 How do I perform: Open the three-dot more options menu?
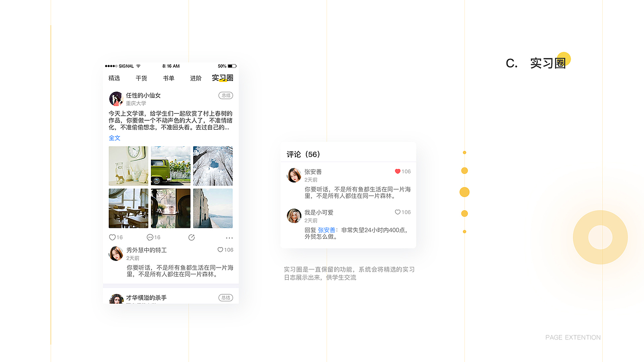[229, 238]
